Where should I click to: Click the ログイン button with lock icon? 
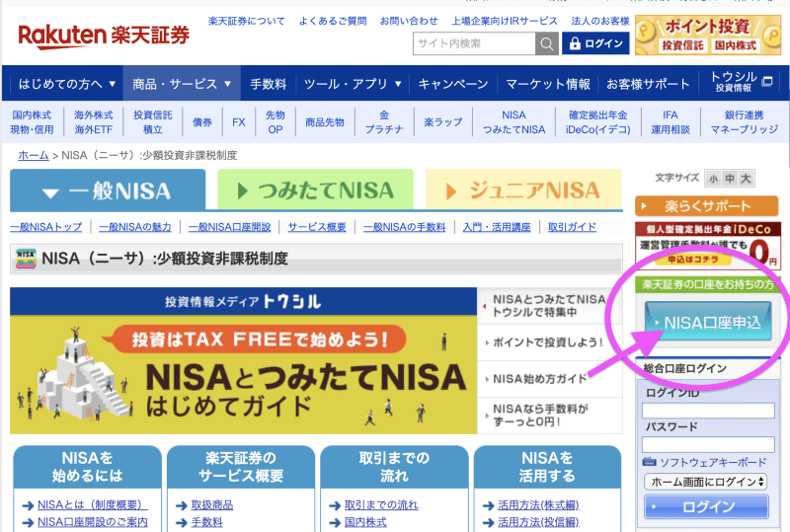click(x=595, y=43)
